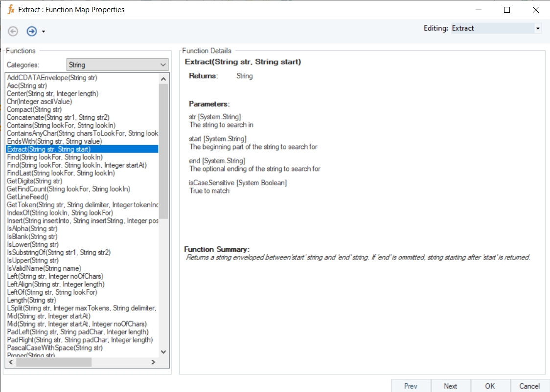Screen dimensions: 550x392
Task: Select Concatenate function in list
Action: 58,117
